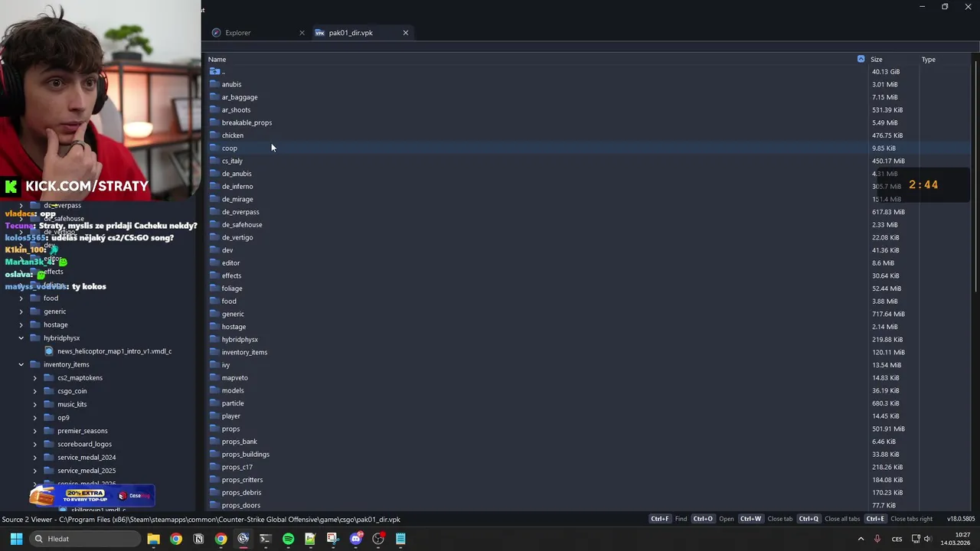Viewport: 980px width, 551px height.
Task: Click the Explorer tab compass icon
Action: 217,33
